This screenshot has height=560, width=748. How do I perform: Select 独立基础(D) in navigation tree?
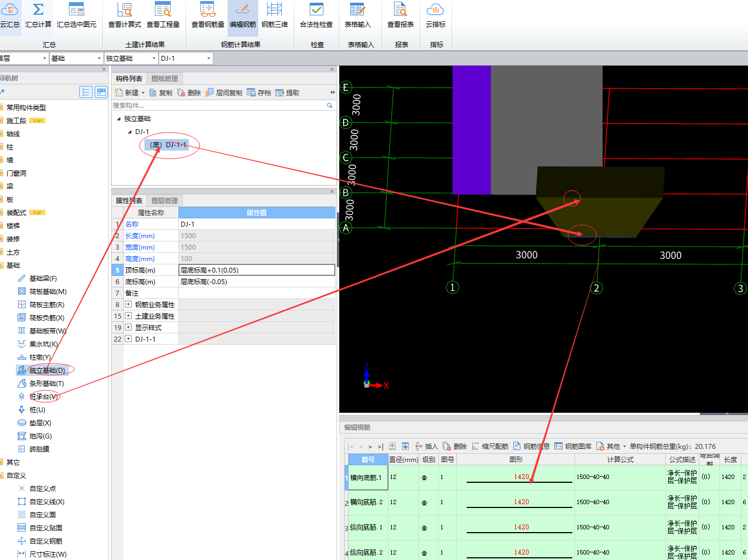pos(42,371)
